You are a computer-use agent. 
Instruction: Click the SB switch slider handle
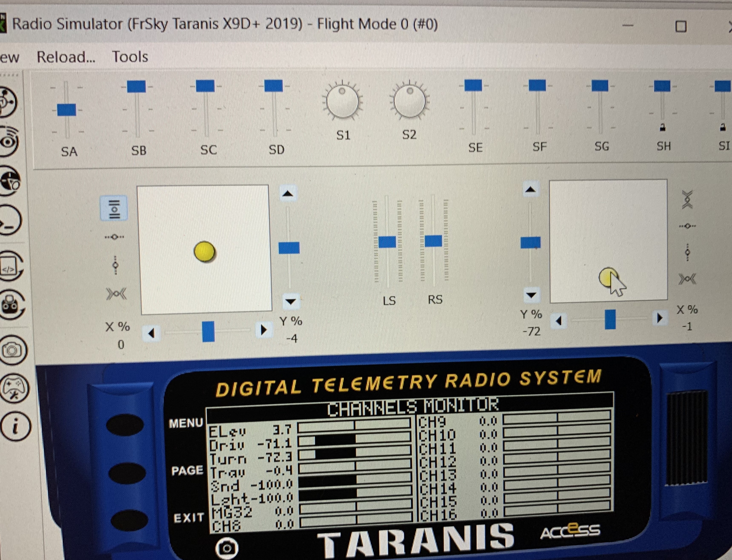point(137,87)
